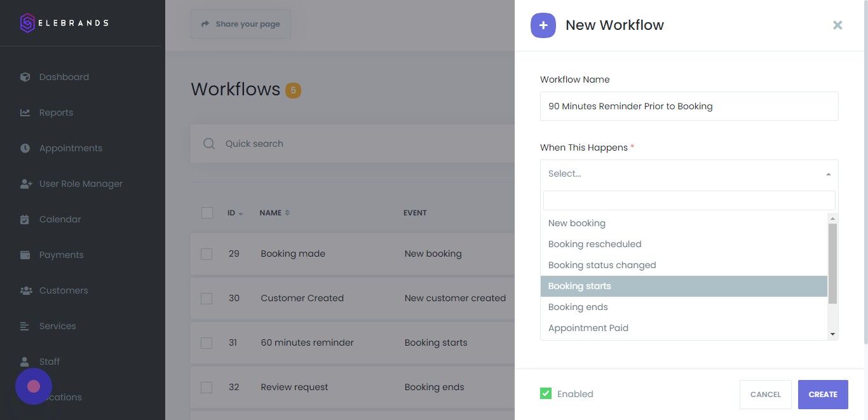This screenshot has height=420, width=868.
Task: Click the CREATE button
Action: 823,395
